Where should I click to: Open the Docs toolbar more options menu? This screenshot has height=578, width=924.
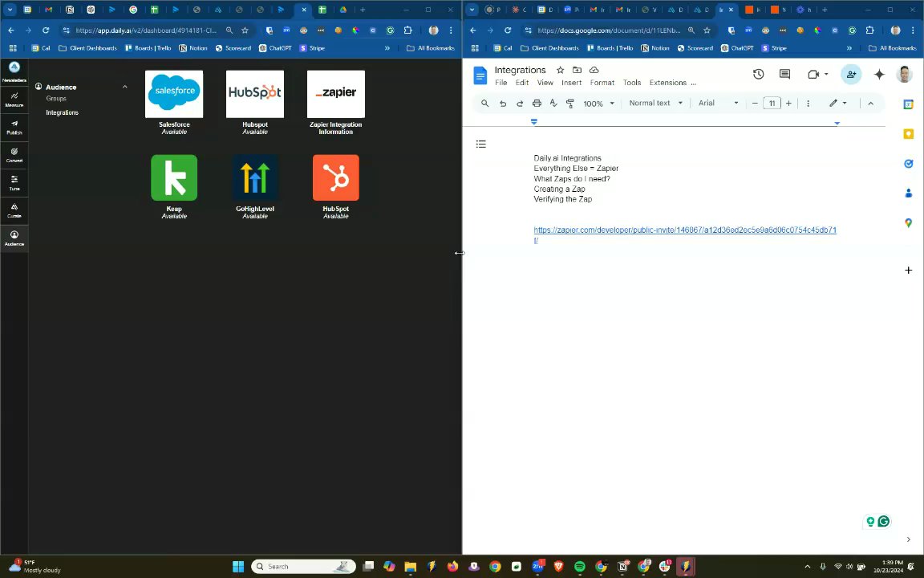coord(808,104)
